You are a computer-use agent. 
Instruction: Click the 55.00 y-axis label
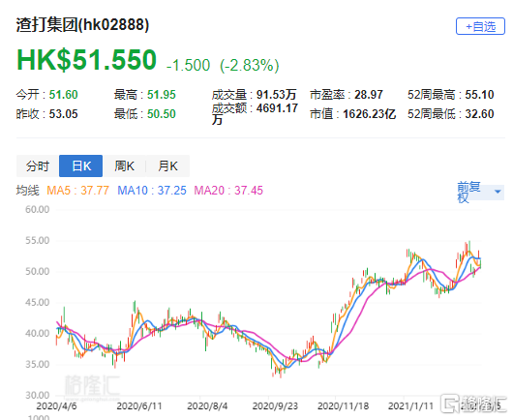click(38, 241)
